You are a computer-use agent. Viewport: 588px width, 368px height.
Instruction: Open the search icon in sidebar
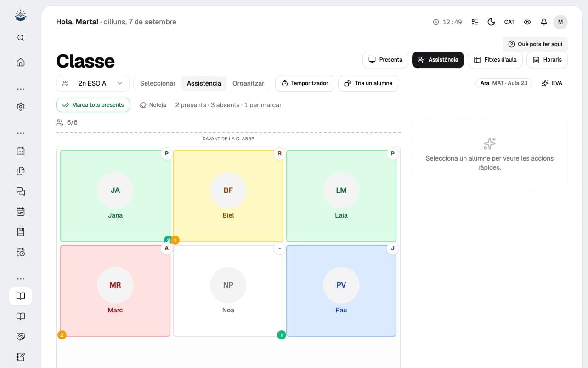(x=21, y=38)
